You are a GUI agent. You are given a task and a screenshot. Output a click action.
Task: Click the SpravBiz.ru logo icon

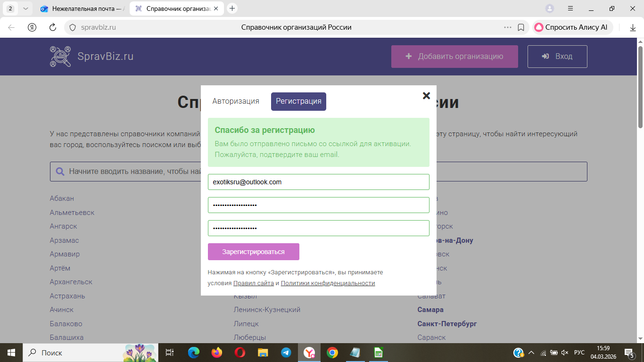(60, 57)
